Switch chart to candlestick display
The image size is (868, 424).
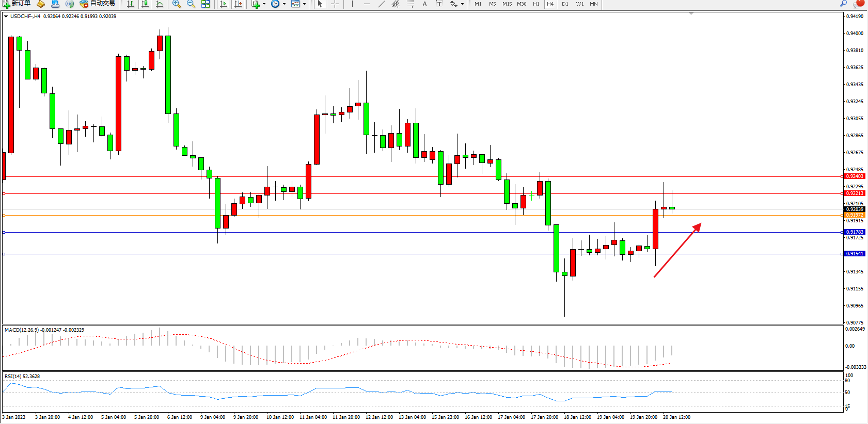pyautogui.click(x=145, y=4)
